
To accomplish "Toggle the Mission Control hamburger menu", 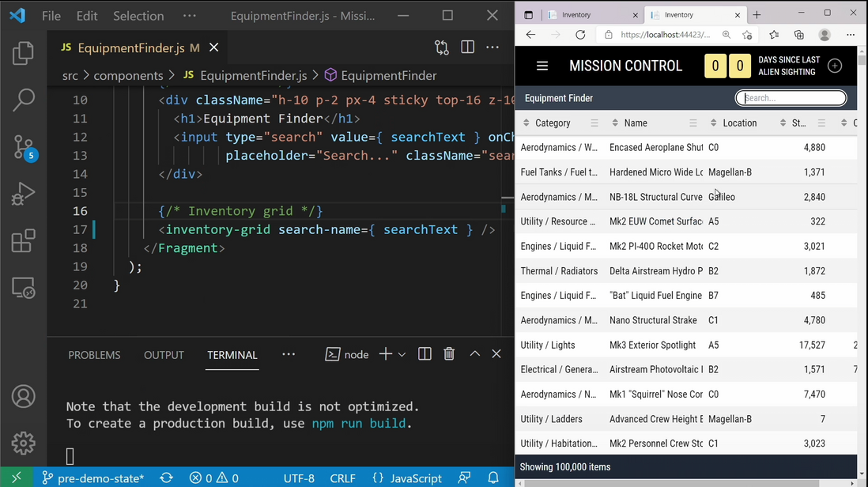I will click(542, 66).
